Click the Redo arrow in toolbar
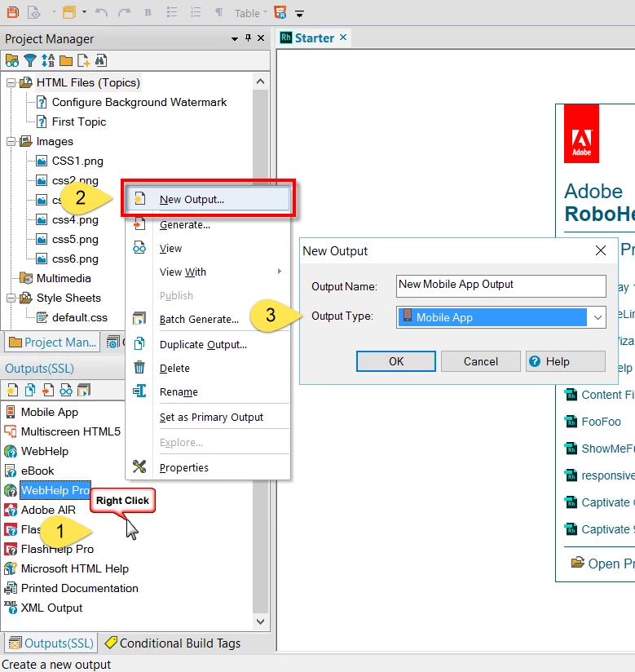635x672 pixels. pos(124,12)
